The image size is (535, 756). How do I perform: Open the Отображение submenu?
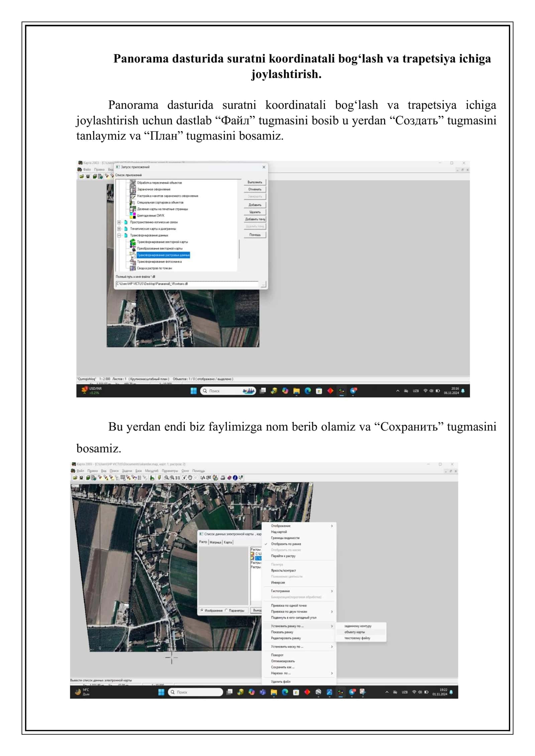[299, 526]
